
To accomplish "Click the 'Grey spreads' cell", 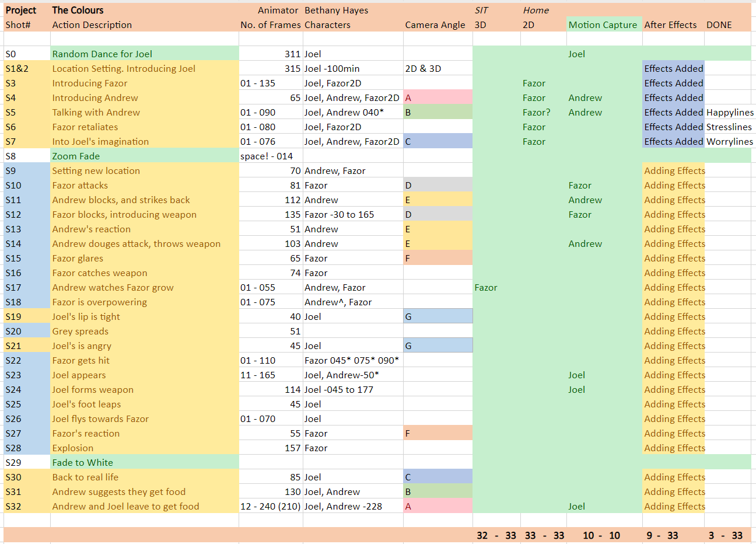I will (x=145, y=331).
